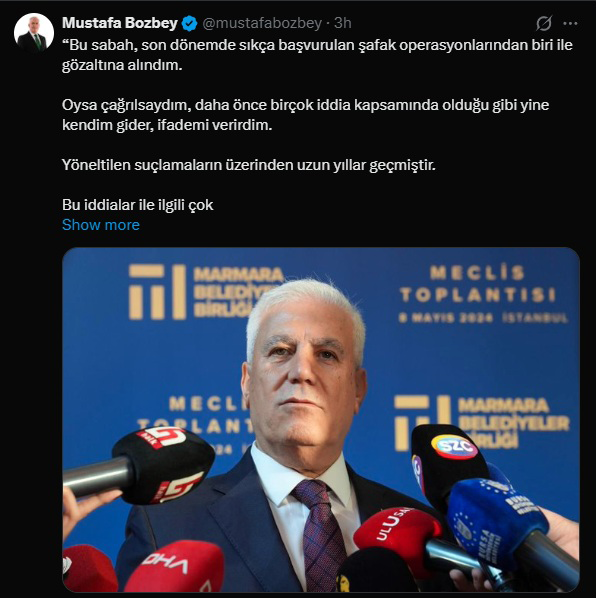
Task: Click the SZC microphone logo in photo
Action: click(x=454, y=446)
